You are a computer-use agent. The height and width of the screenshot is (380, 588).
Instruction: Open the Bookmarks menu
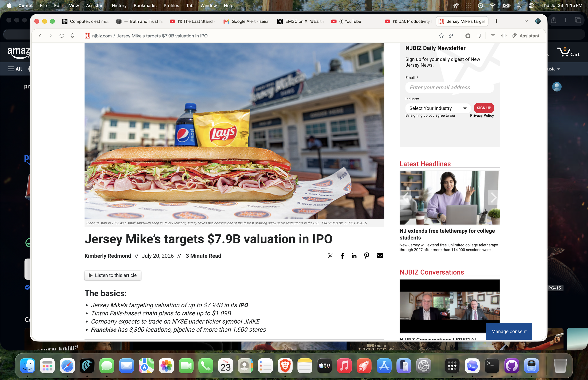[x=145, y=5]
